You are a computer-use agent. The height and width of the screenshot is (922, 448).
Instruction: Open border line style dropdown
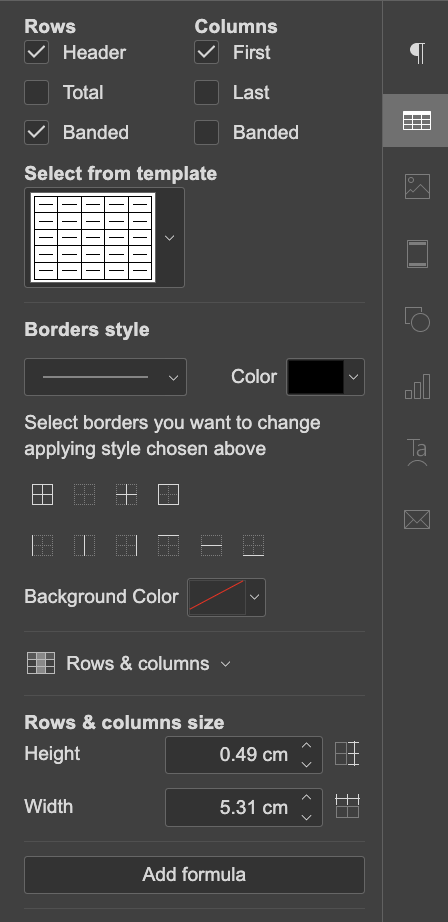point(105,377)
